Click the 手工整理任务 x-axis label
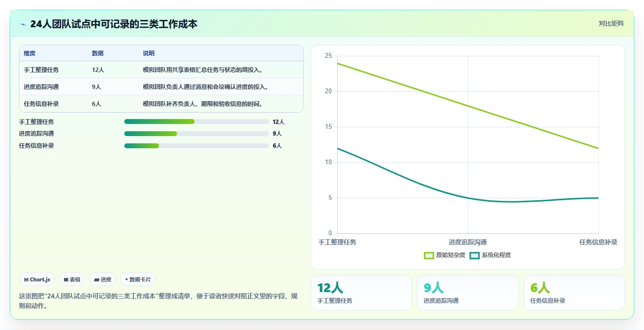 pyautogui.click(x=337, y=242)
